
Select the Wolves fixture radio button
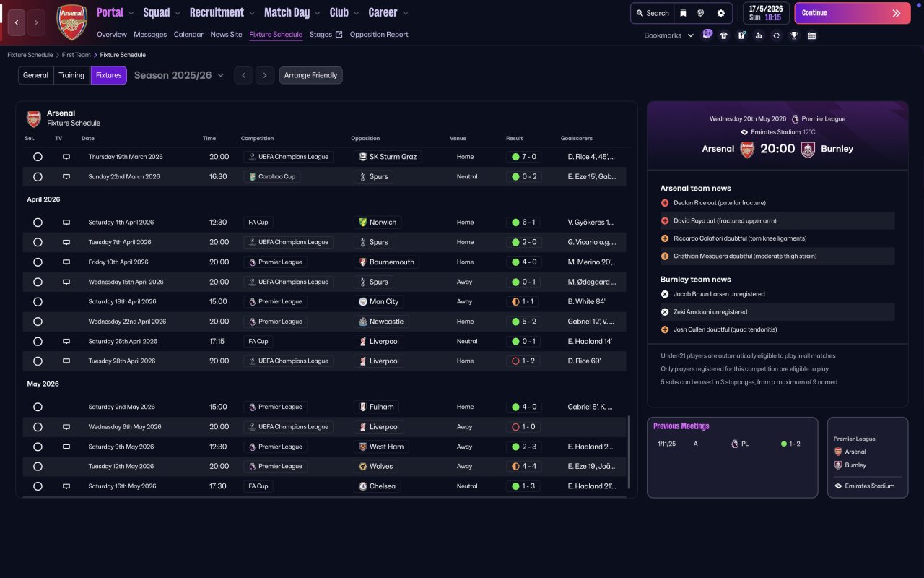pyautogui.click(x=38, y=467)
